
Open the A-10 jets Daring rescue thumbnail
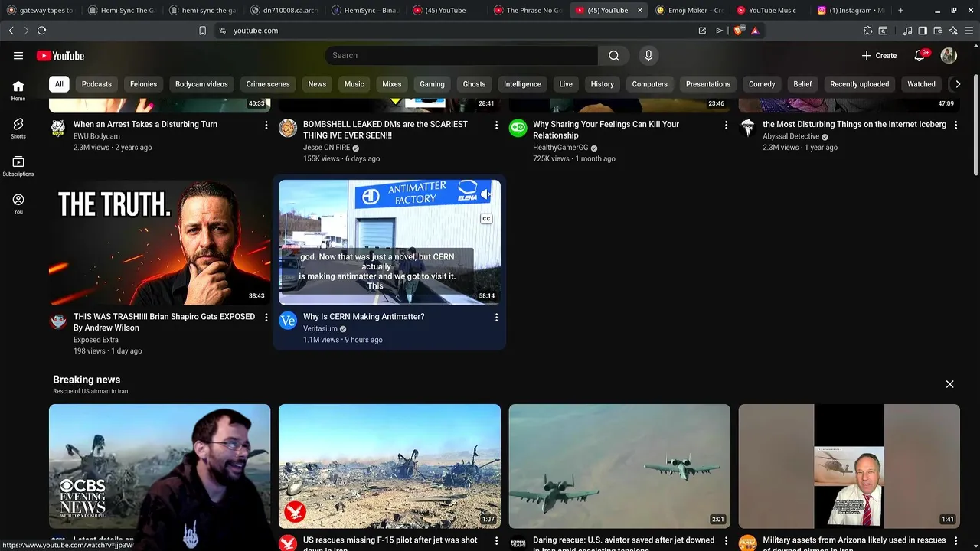tap(619, 466)
